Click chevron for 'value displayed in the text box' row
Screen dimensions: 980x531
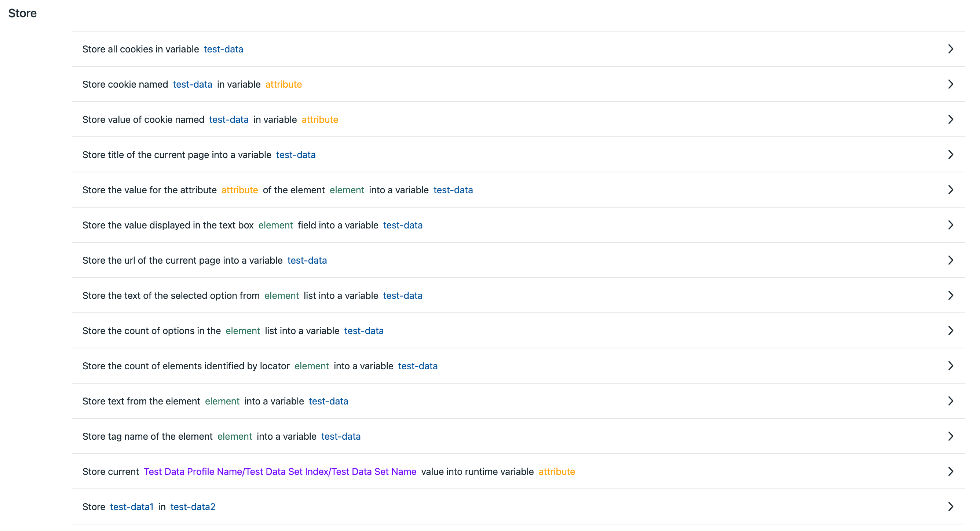coord(950,225)
